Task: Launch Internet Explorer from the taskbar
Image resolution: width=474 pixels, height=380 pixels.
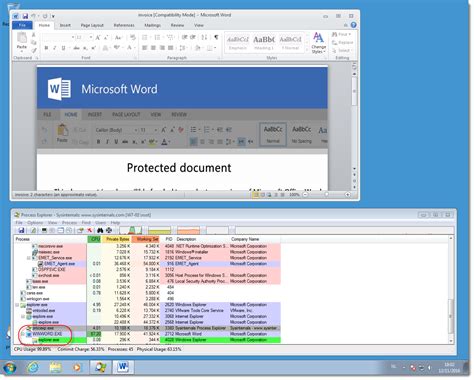Action: tap(33, 368)
